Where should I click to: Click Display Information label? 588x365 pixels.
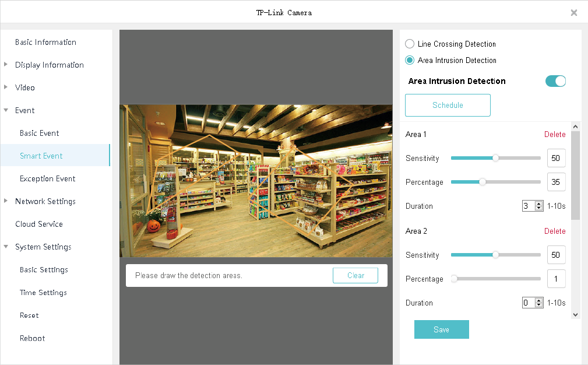50,65
